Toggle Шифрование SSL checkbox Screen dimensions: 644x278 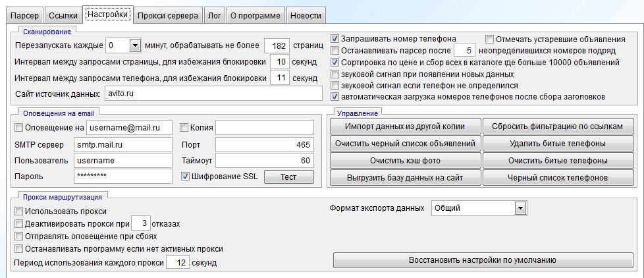[x=185, y=177]
